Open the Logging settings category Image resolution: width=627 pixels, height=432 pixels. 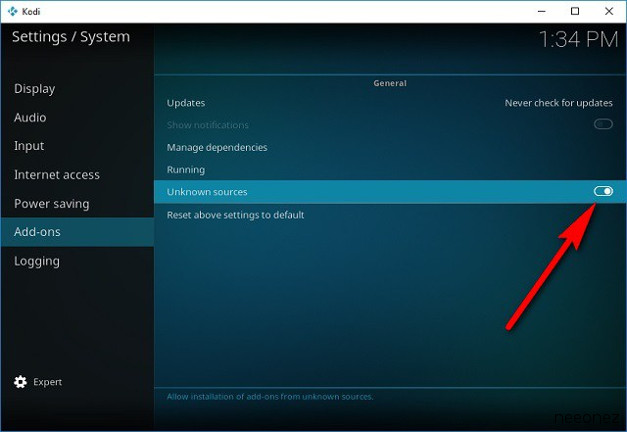coord(77,261)
